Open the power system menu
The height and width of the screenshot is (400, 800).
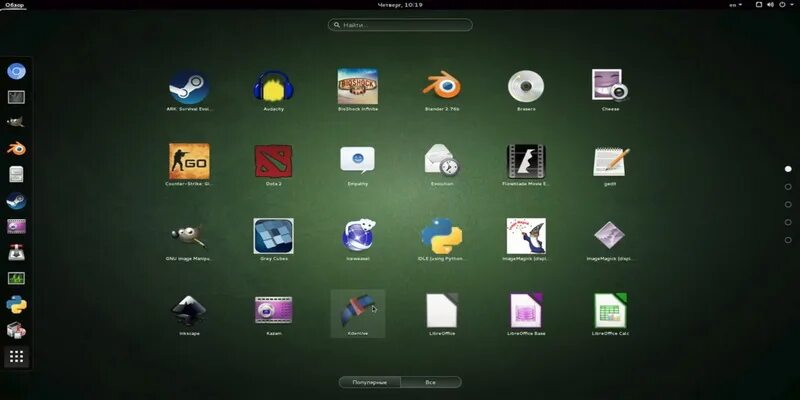pos(783,5)
